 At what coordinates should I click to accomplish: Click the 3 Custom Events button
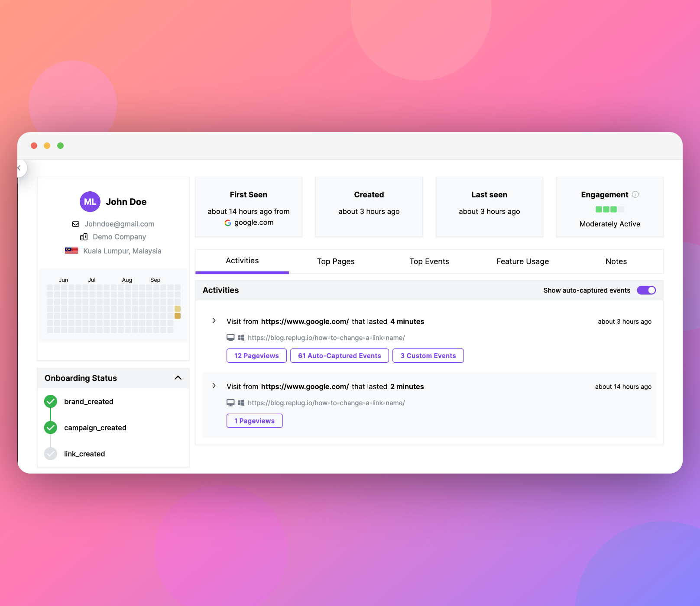point(428,356)
